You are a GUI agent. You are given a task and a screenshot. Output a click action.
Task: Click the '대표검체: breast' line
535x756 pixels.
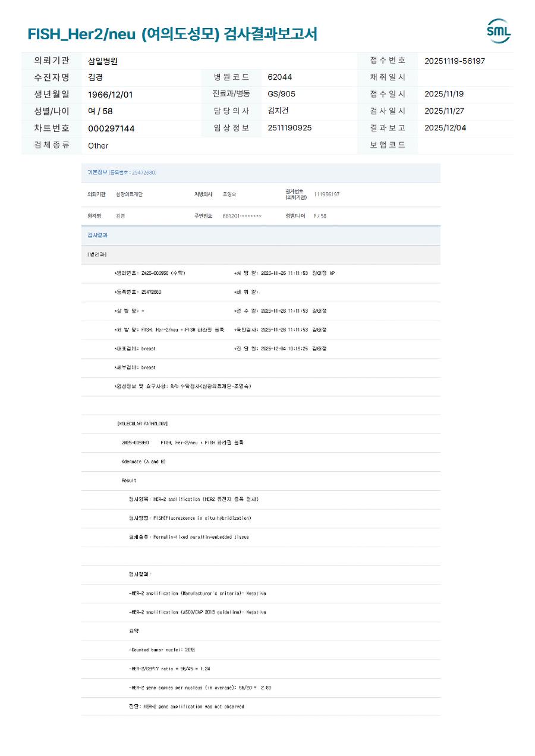click(135, 349)
